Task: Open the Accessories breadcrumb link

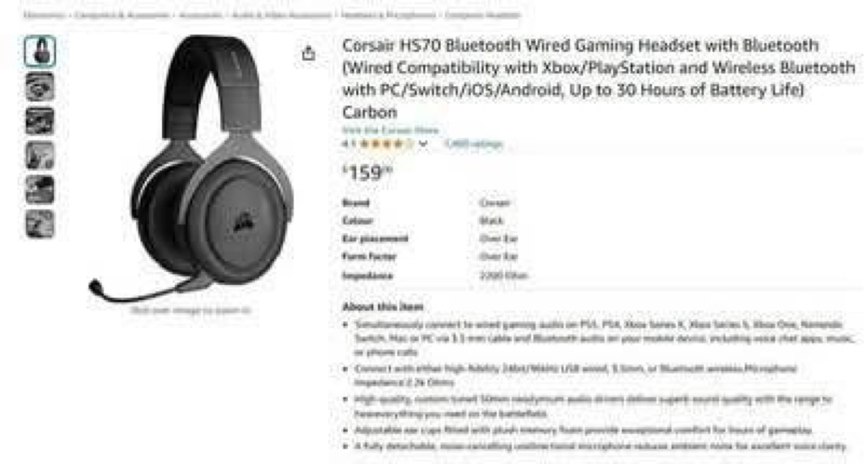Action: [201, 15]
